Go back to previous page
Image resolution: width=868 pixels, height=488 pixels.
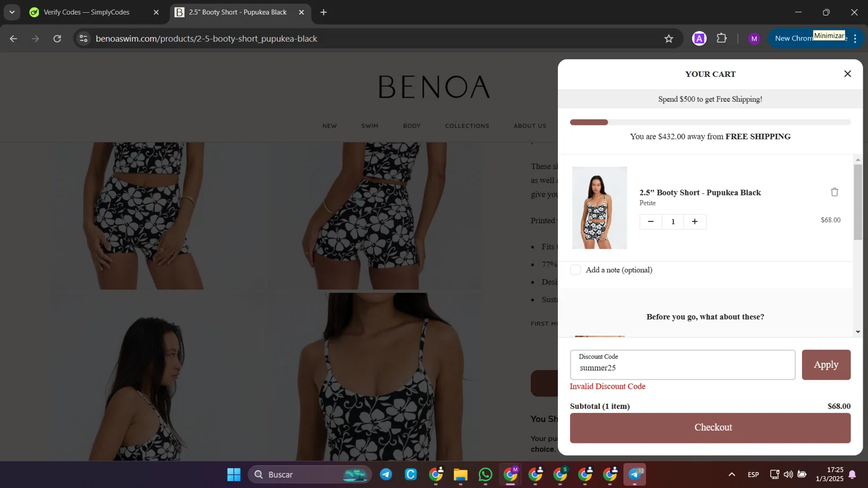[x=13, y=39]
